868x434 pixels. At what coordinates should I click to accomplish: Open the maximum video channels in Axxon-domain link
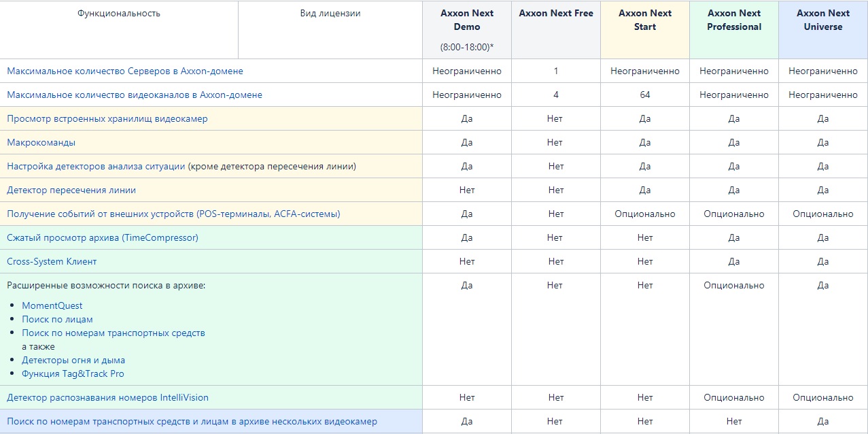(135, 95)
